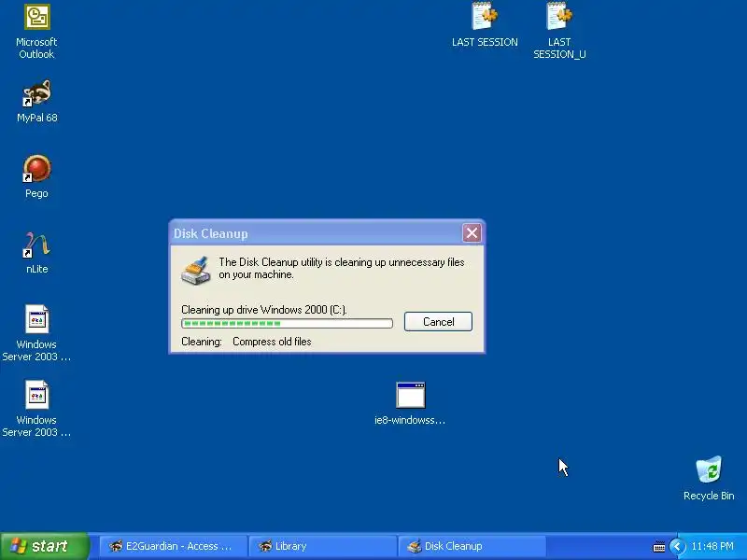Activate the Disk Cleanup taskbar button
747x560 pixels.
472,546
